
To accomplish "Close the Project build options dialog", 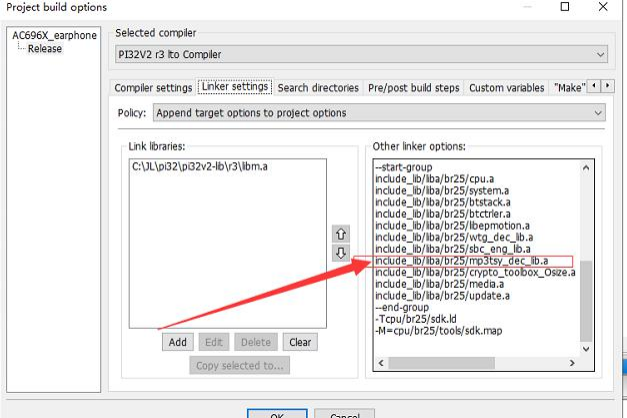I will click(603, 6).
